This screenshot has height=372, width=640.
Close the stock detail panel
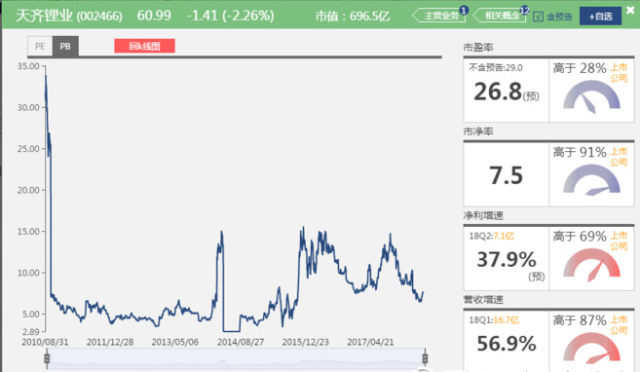631,10
